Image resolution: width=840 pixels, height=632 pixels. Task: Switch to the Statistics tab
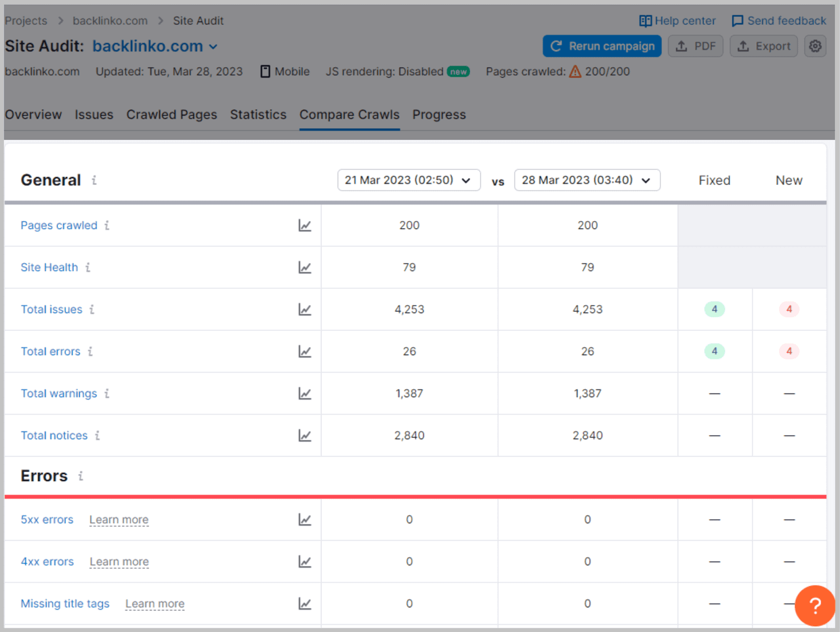(x=258, y=115)
